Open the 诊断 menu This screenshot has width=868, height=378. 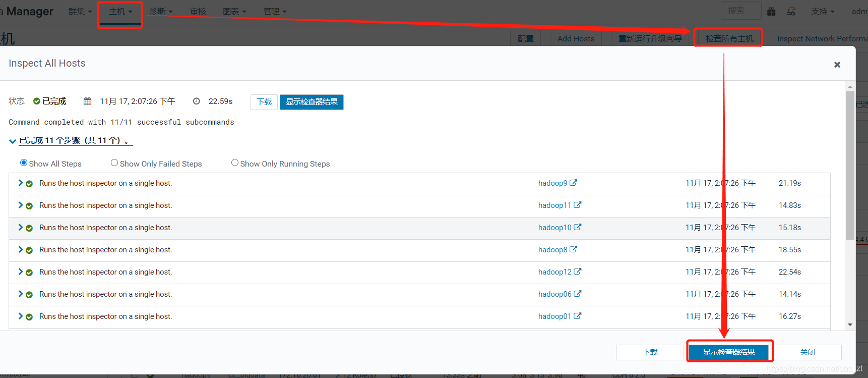tap(161, 11)
